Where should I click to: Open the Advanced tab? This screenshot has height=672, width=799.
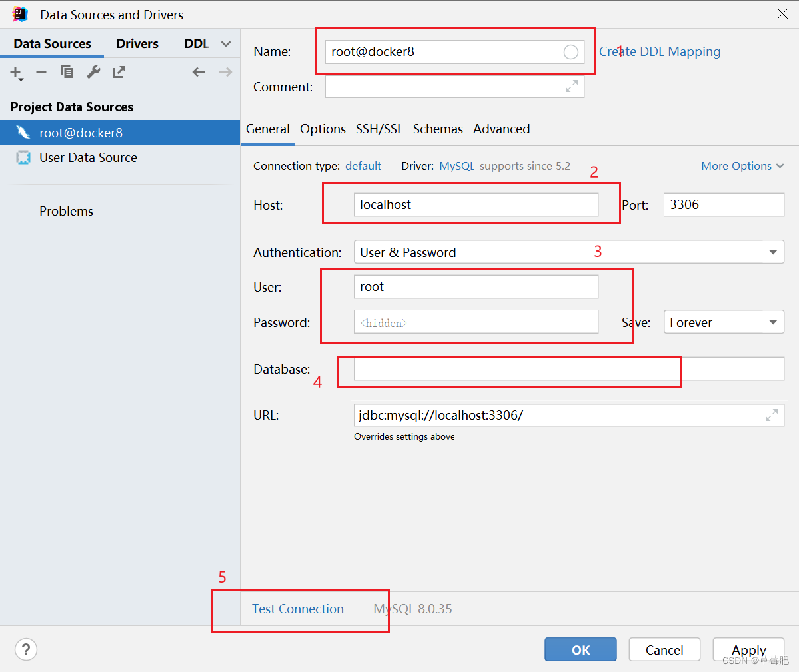pyautogui.click(x=501, y=129)
